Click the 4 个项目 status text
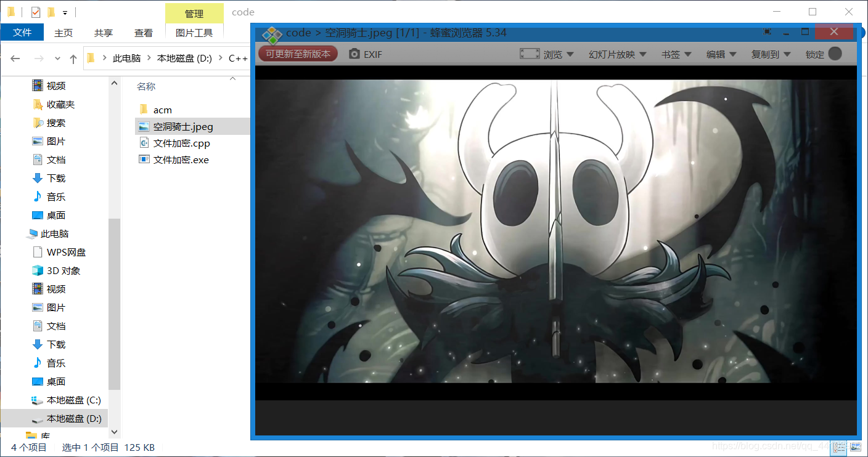868x457 pixels. point(29,448)
